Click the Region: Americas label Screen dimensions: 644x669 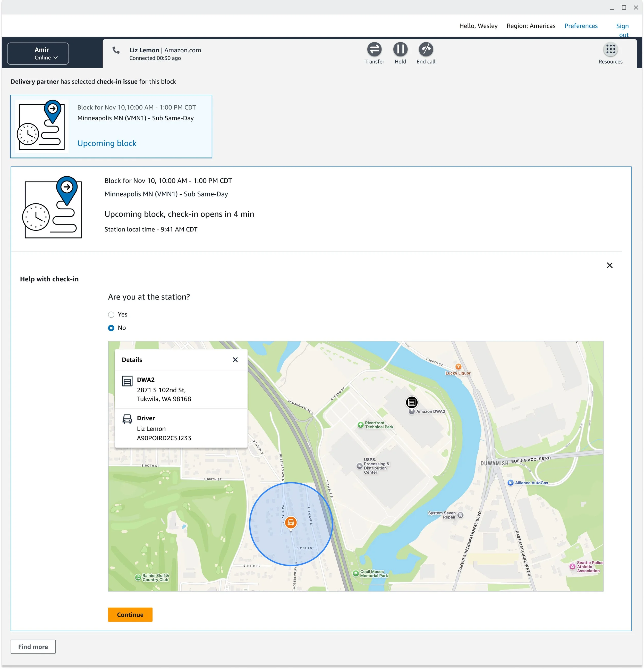(531, 26)
